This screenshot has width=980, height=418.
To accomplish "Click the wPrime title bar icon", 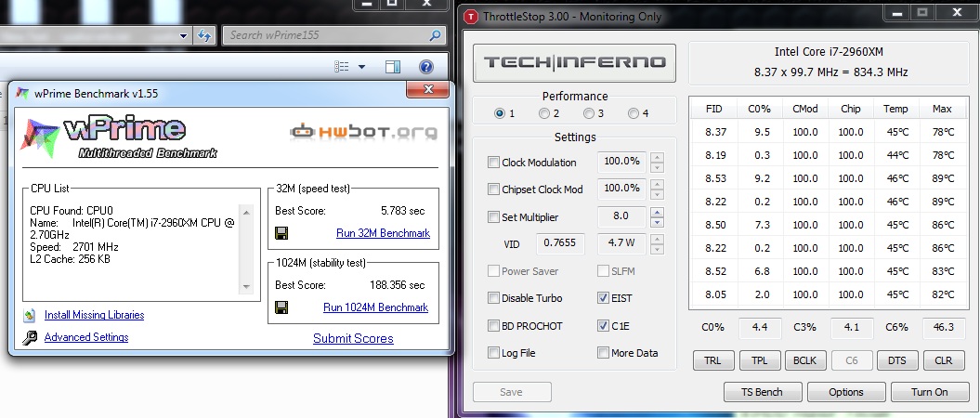I will (22, 94).
